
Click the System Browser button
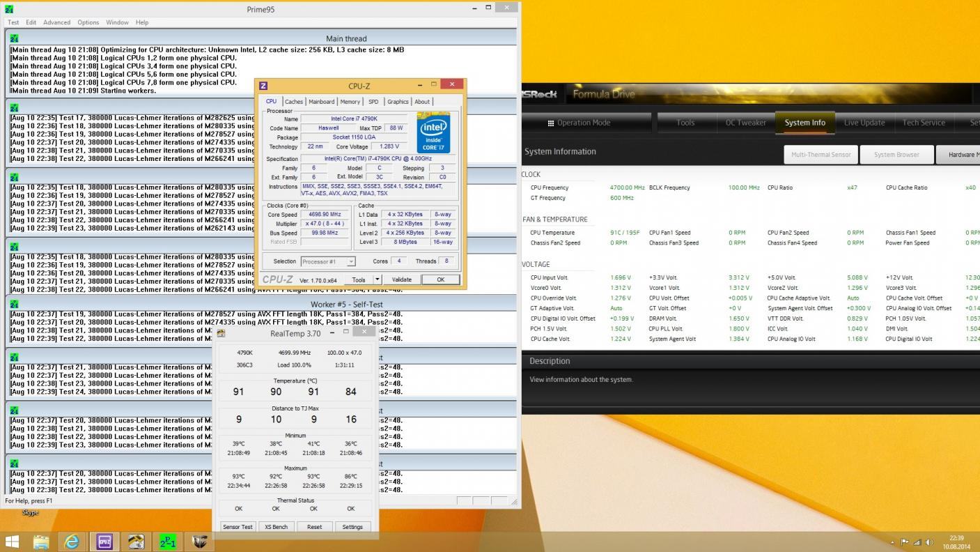click(896, 155)
